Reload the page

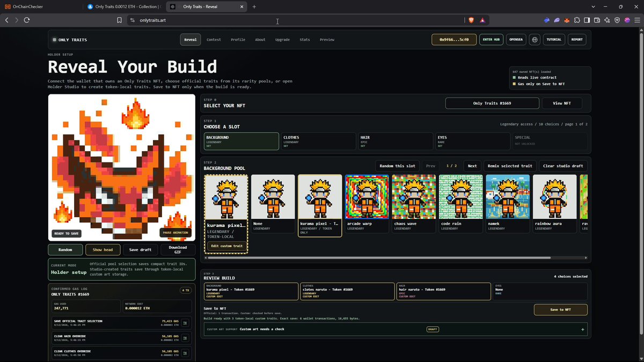point(26,20)
